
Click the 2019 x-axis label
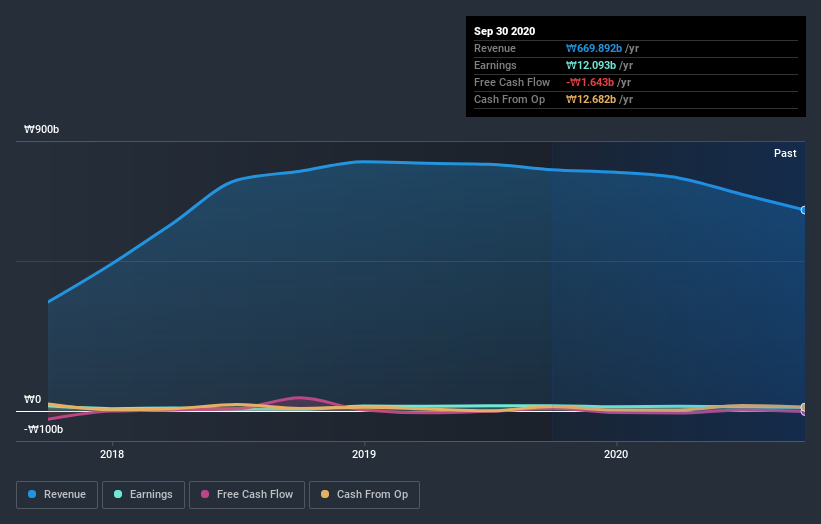coord(364,454)
